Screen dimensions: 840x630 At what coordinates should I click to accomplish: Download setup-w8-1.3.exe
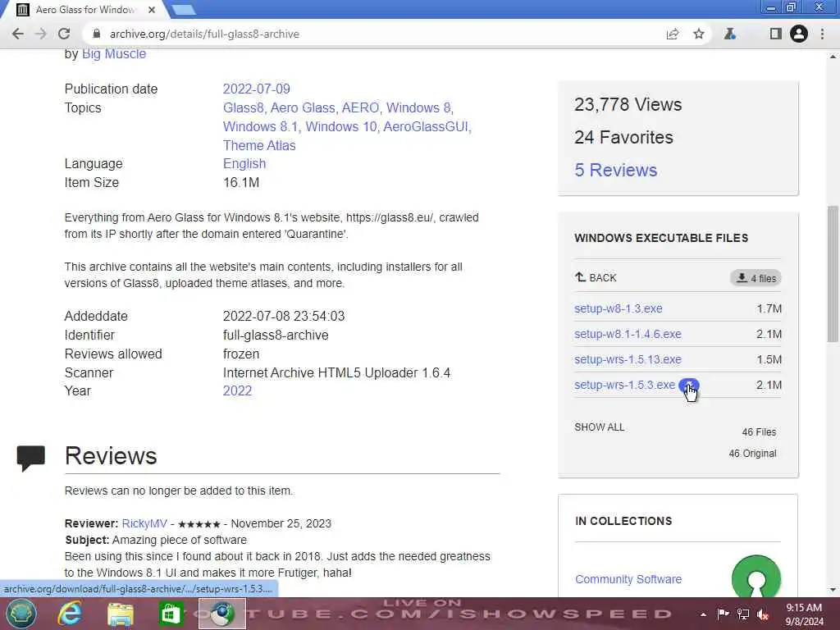(x=619, y=308)
